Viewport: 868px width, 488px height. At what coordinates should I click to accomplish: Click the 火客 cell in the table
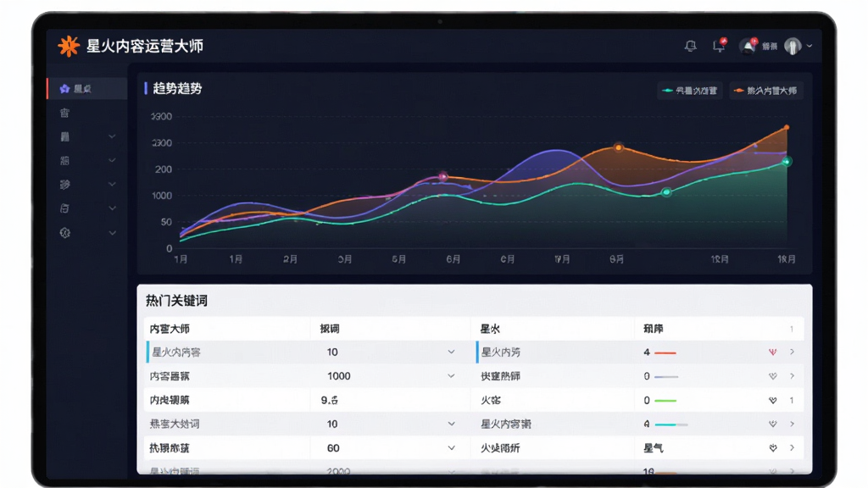click(491, 400)
